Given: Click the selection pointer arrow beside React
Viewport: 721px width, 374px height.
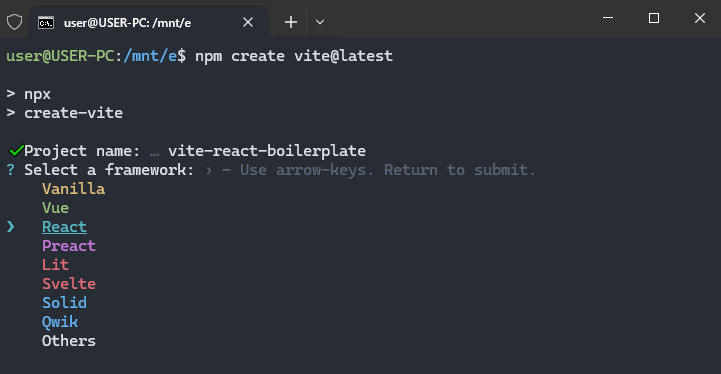Looking at the screenshot, I should click(11, 226).
